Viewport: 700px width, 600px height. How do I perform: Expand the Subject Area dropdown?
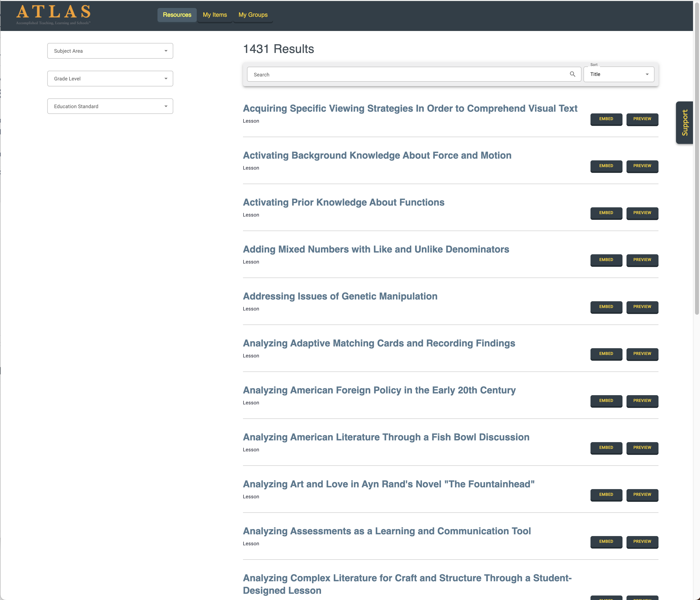[110, 51]
